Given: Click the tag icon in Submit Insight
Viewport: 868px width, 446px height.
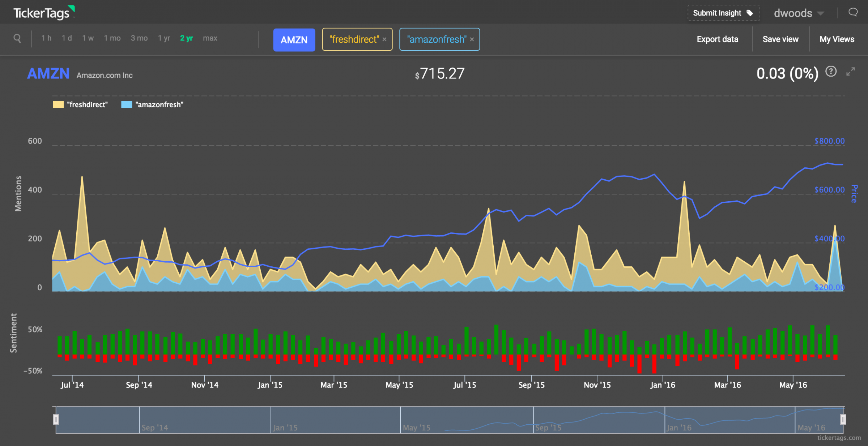Looking at the screenshot, I should (x=750, y=13).
